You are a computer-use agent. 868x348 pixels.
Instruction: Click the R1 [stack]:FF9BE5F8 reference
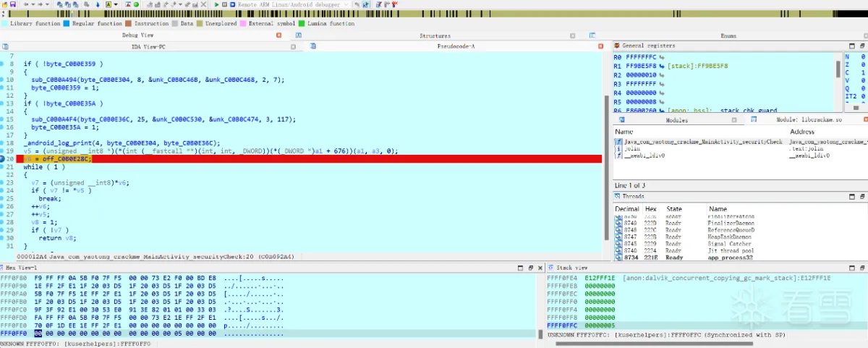click(x=697, y=66)
